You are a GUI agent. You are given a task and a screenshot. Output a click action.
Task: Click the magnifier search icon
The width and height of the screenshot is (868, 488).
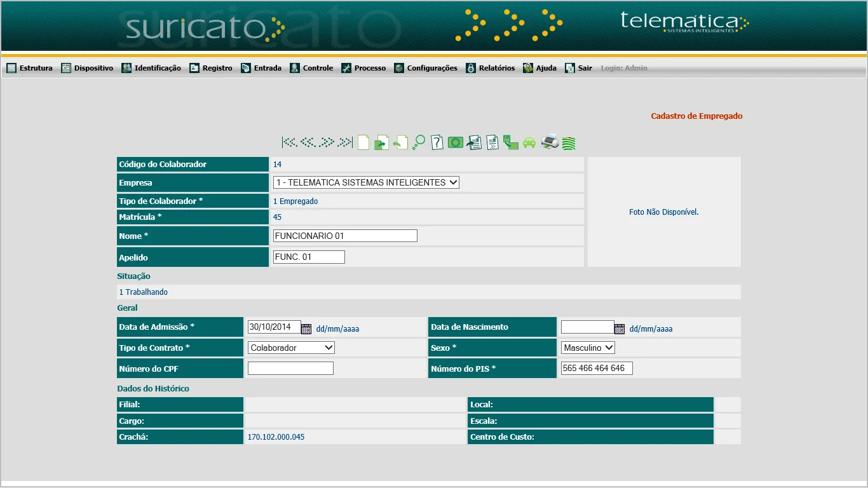tap(419, 142)
